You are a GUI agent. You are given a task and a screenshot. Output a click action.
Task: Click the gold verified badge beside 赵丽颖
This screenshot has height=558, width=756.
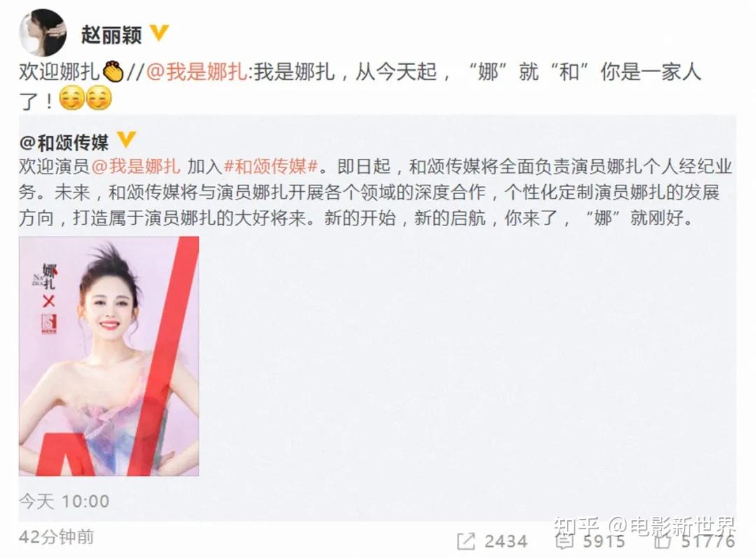coord(160,33)
